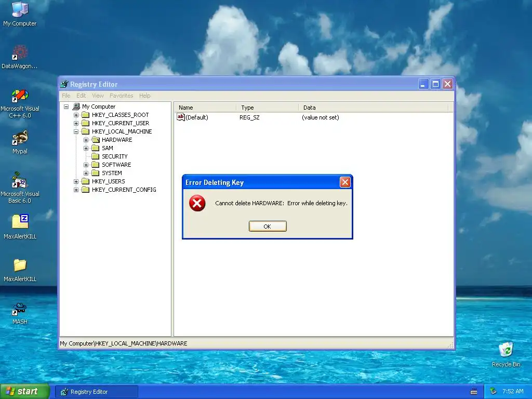Select HKEY_LOCAL_MACHINE tree item

(122, 131)
